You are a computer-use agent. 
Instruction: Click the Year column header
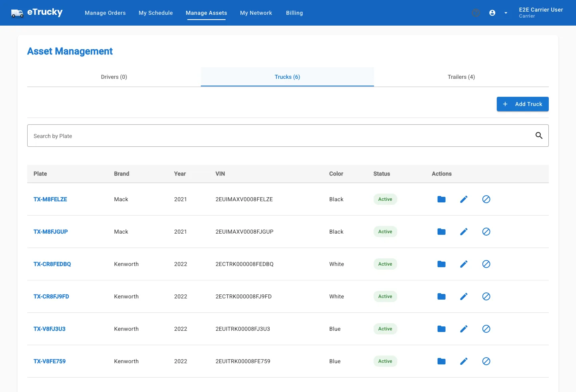tap(180, 174)
